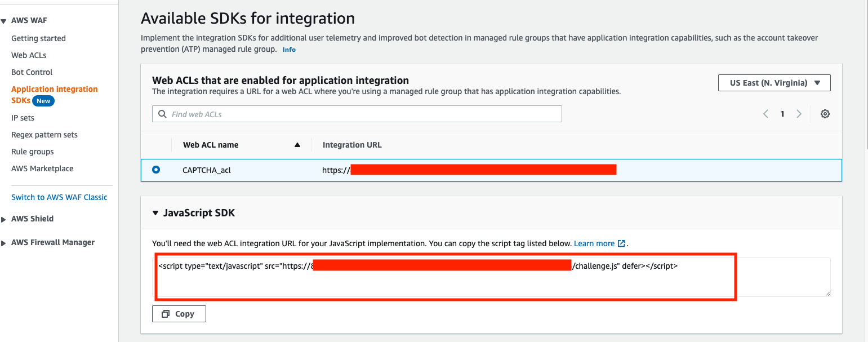Click the Integration URL column header
Image resolution: width=868 pixels, height=342 pixels.
352,145
